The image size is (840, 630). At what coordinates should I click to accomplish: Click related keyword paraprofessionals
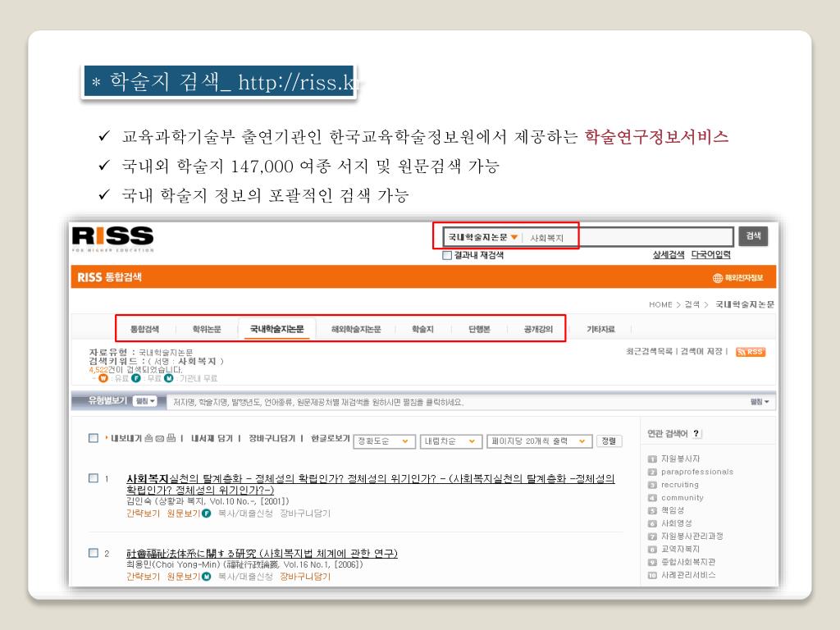(697, 472)
